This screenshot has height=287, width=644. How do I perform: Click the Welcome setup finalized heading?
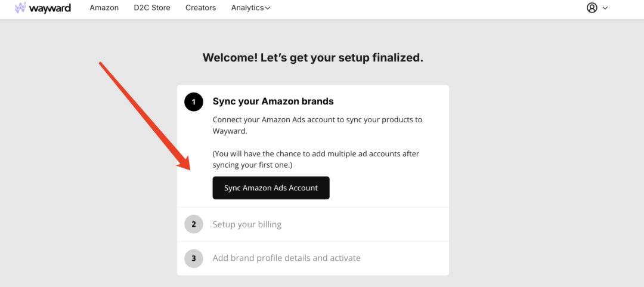pyautogui.click(x=313, y=57)
